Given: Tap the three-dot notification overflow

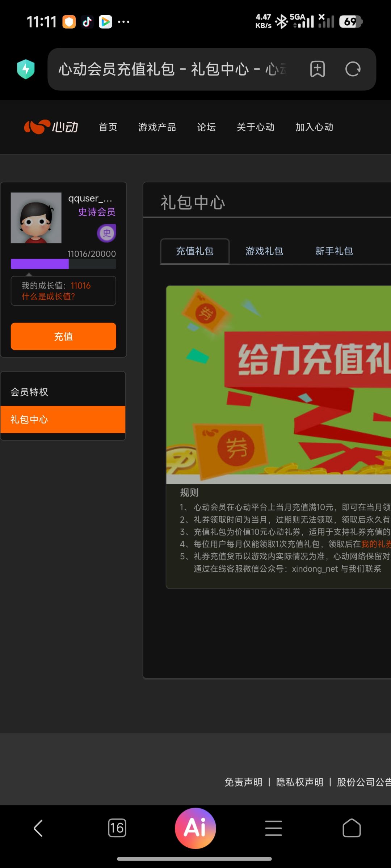Looking at the screenshot, I should click(x=124, y=22).
